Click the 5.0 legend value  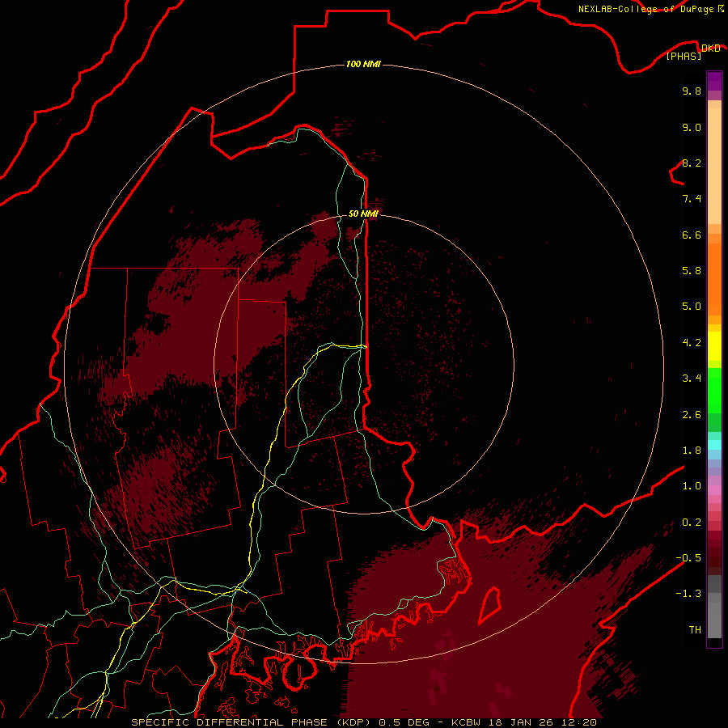pyautogui.click(x=692, y=307)
